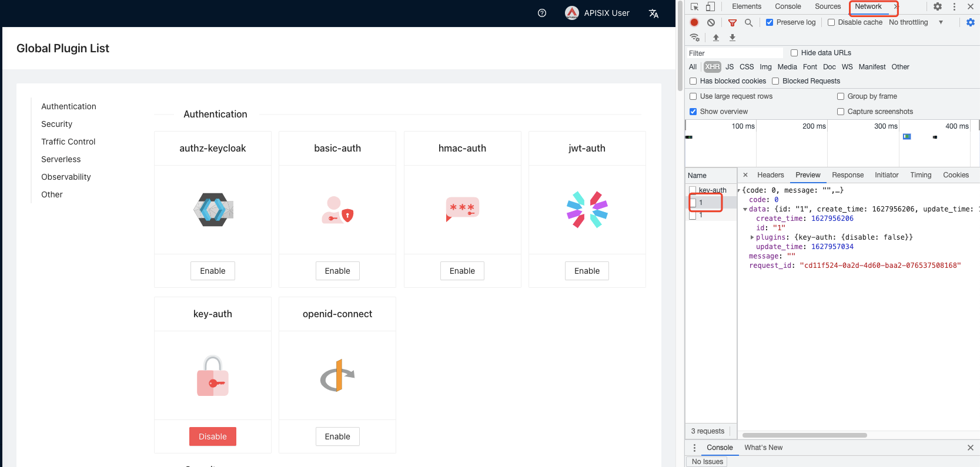Collapse the root JSON response object
The height and width of the screenshot is (467, 980).
(739, 190)
